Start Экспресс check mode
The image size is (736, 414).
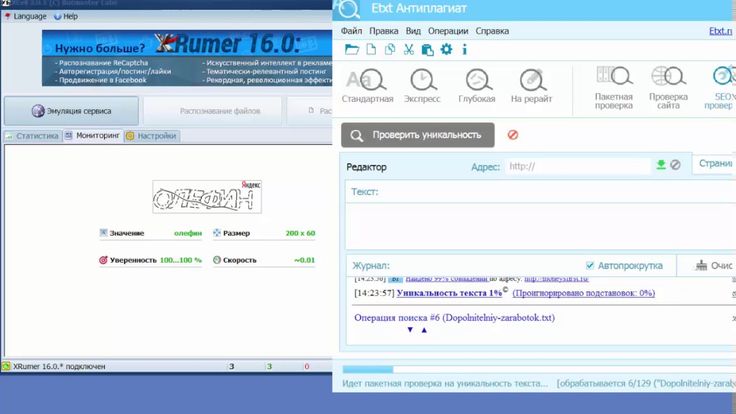tap(422, 86)
